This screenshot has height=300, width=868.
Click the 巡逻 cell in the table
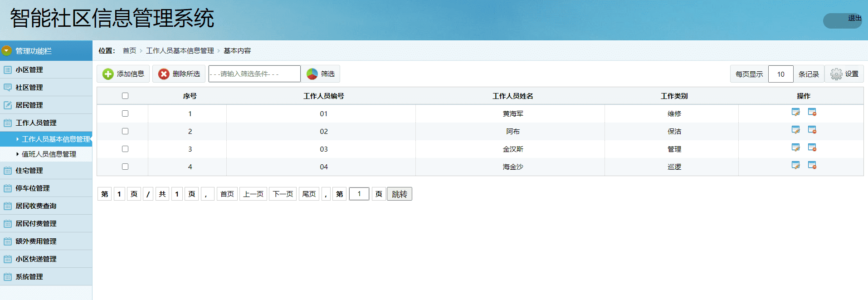(674, 167)
